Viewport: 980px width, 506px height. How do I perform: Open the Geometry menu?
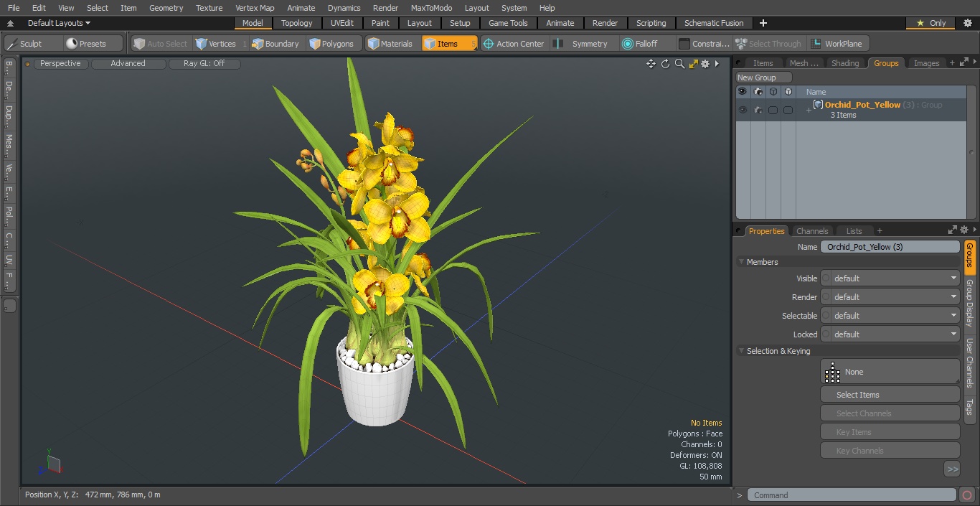point(166,8)
